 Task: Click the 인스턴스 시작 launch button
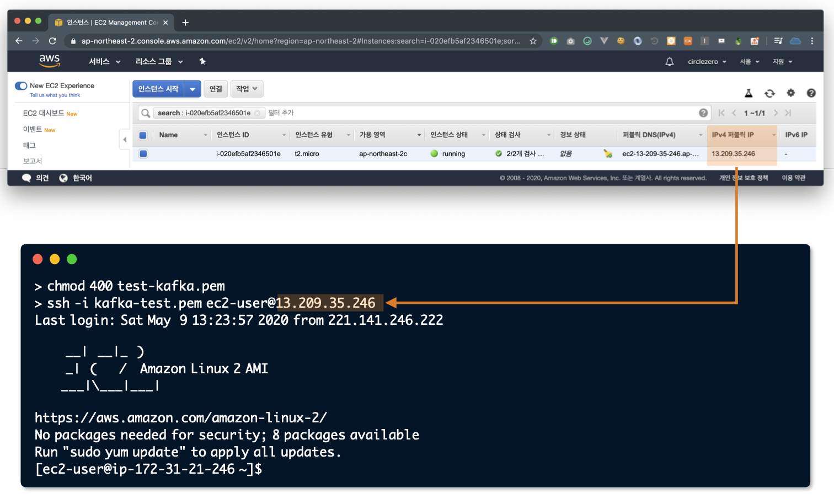(158, 89)
